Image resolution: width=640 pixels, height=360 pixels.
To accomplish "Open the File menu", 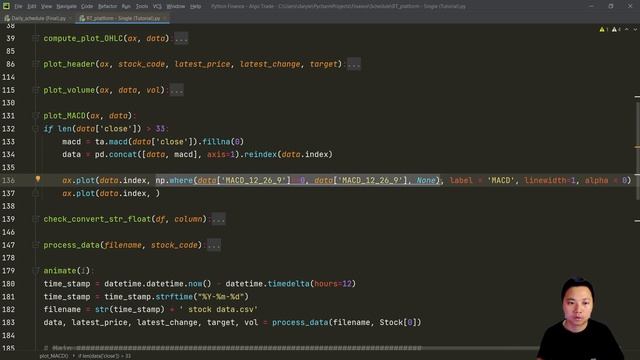I will (x=18, y=6).
